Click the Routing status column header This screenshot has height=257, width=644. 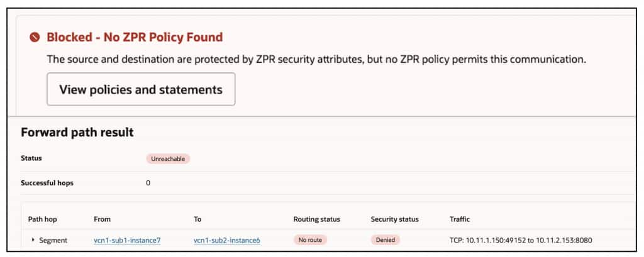pos(316,219)
